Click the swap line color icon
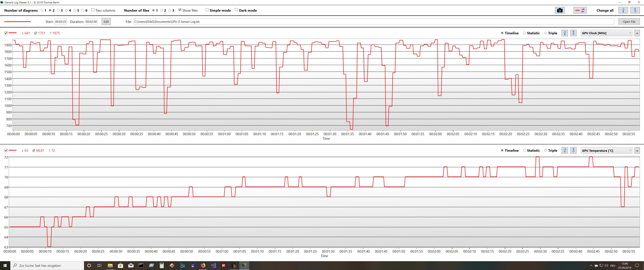This screenshot has height=270, width=644. point(580,10)
